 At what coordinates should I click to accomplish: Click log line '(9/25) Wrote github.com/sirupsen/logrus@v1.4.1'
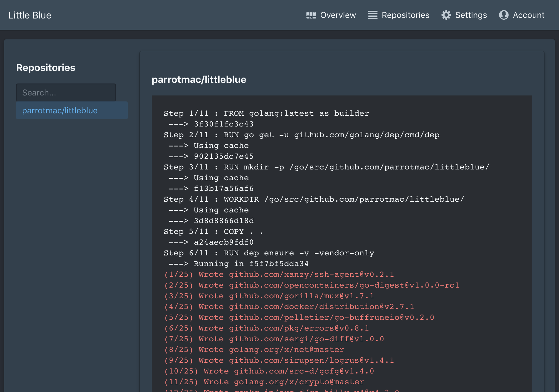(279, 360)
